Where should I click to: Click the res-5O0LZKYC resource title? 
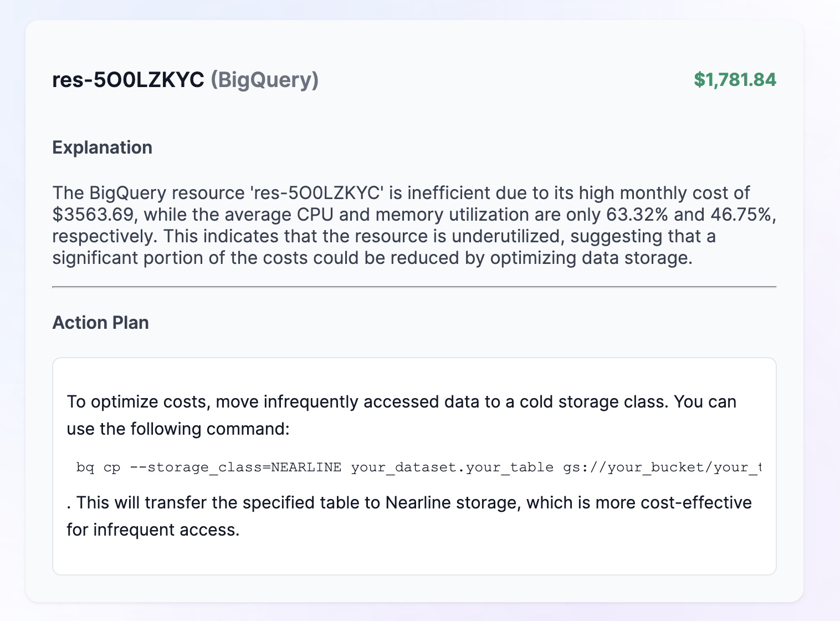128,80
